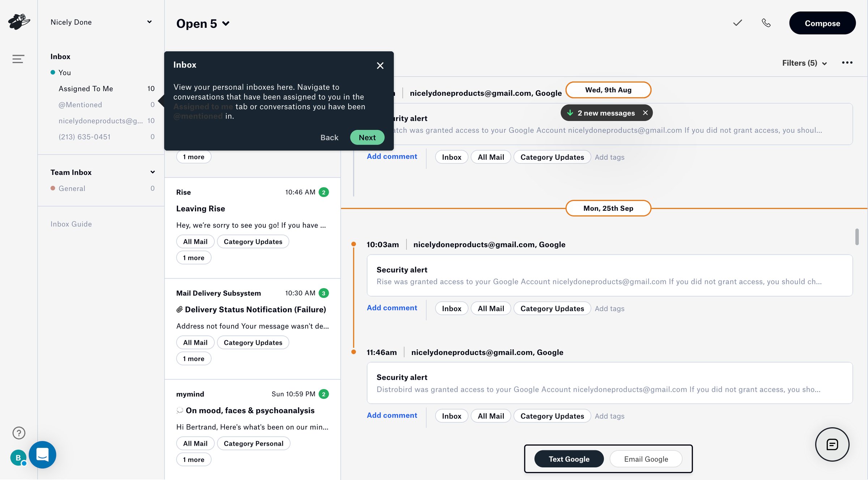Switch to Text Google mode
The width and height of the screenshot is (868, 480).
point(569,459)
